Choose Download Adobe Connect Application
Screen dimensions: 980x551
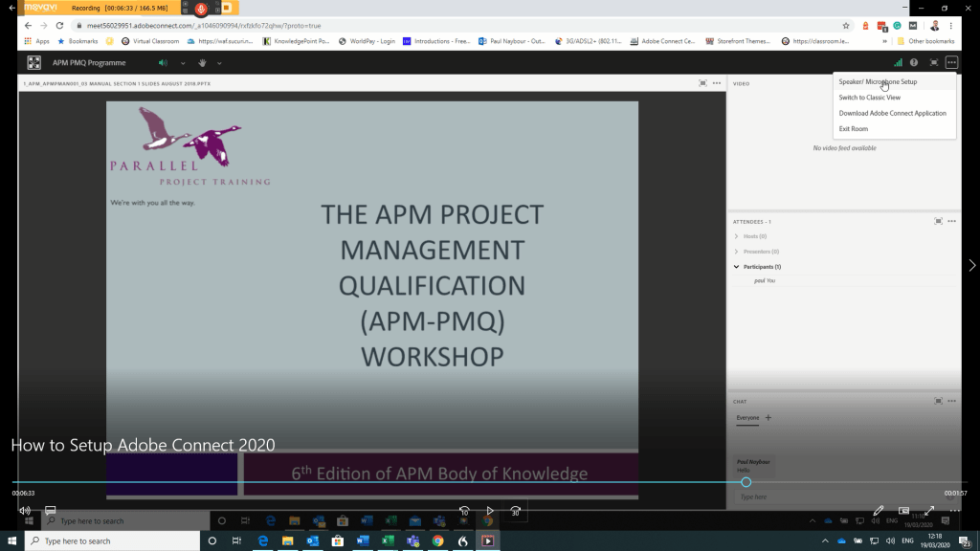(x=892, y=113)
